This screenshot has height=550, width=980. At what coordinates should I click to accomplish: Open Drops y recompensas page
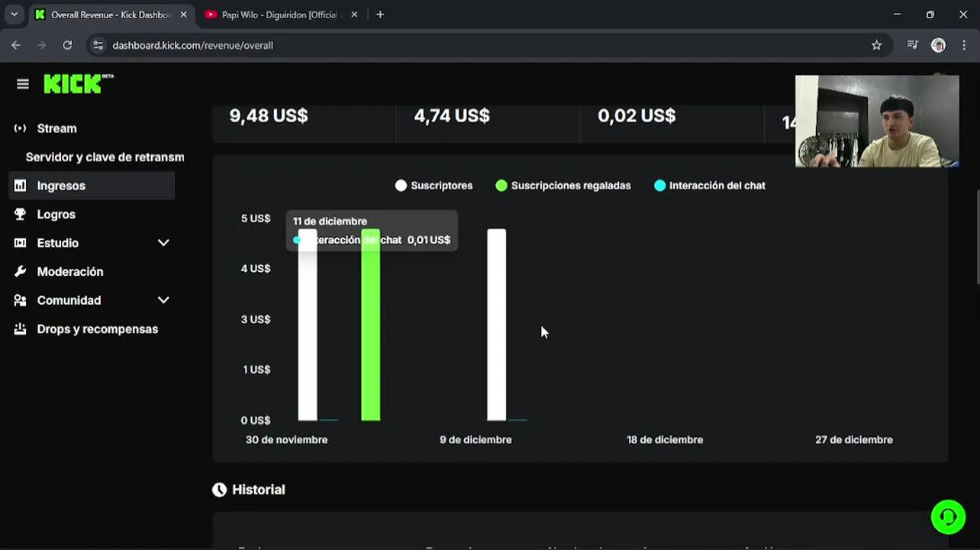pos(97,329)
